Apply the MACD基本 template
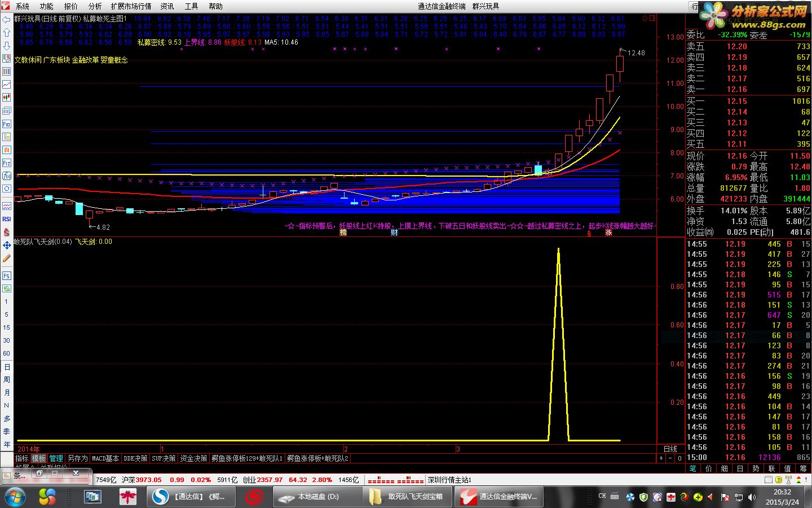Image resolution: width=812 pixels, height=508 pixels. pyautogui.click(x=105, y=458)
